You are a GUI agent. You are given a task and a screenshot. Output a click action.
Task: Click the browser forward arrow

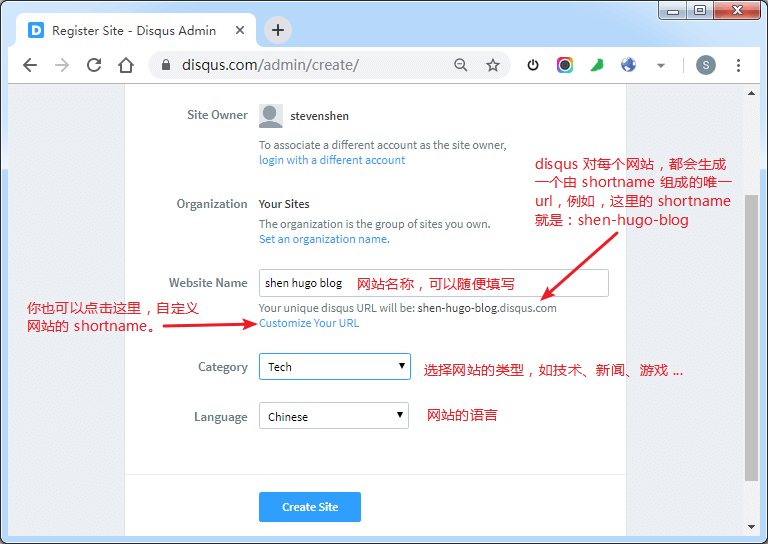click(62, 65)
